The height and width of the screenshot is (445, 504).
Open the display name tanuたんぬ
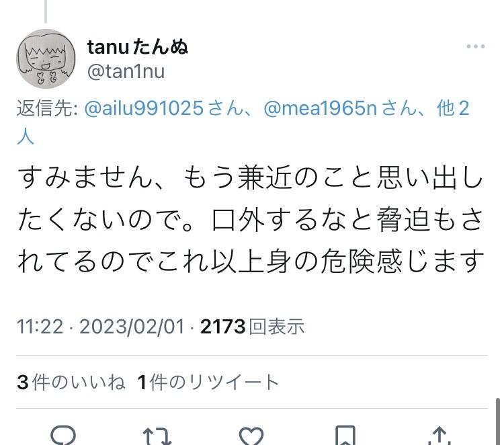click(138, 47)
